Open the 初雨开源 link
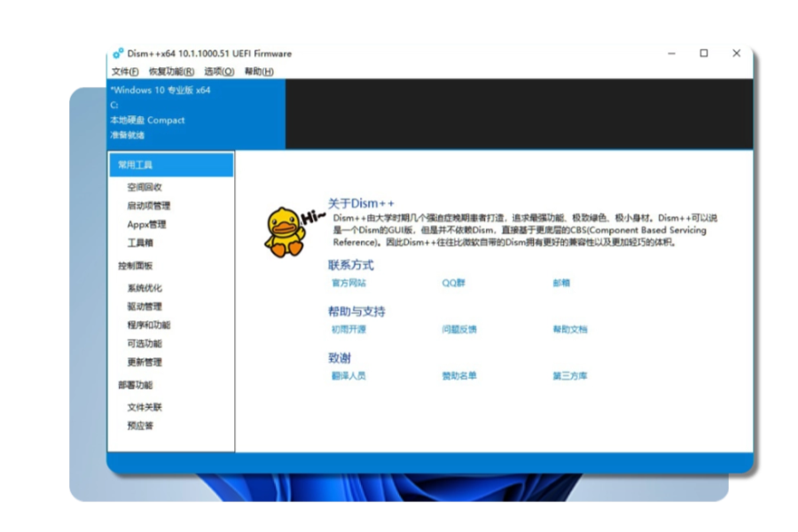798x532 pixels. coord(348,329)
